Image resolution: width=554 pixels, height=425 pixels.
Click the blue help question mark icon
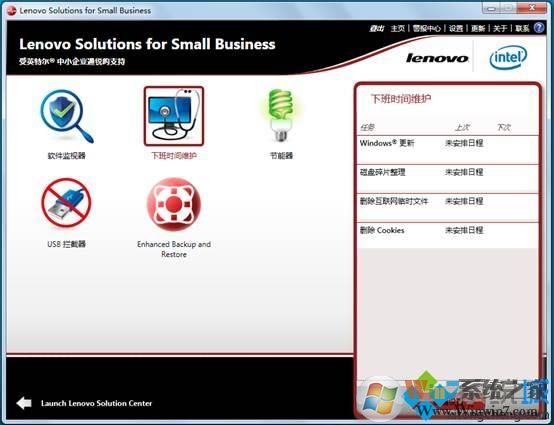coord(539,28)
